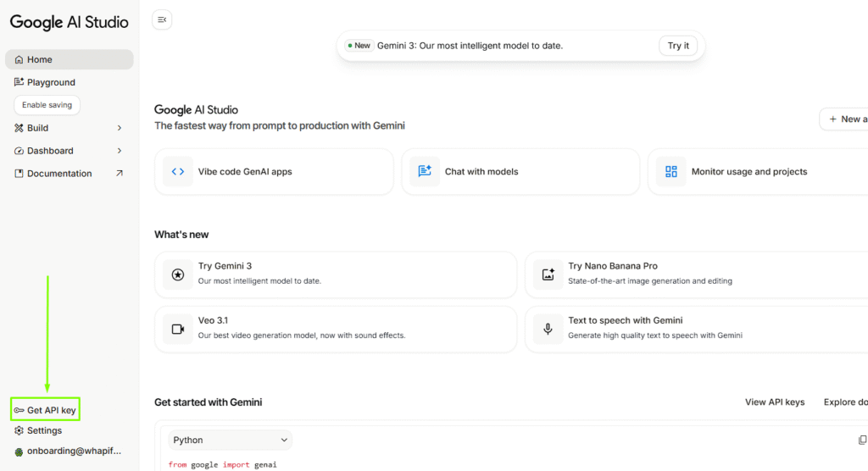Image resolution: width=868 pixels, height=471 pixels.
Task: Click the chat icon on Chat with models
Action: [425, 172]
